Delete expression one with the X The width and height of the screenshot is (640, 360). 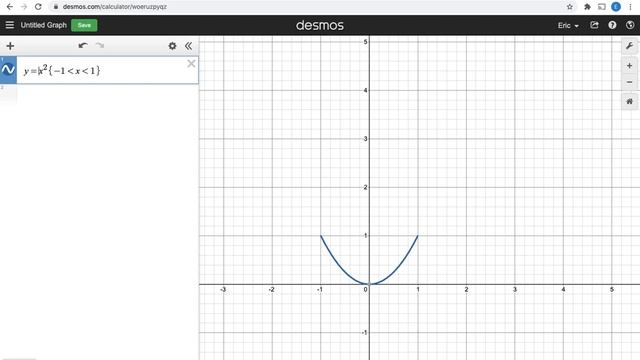tap(191, 63)
